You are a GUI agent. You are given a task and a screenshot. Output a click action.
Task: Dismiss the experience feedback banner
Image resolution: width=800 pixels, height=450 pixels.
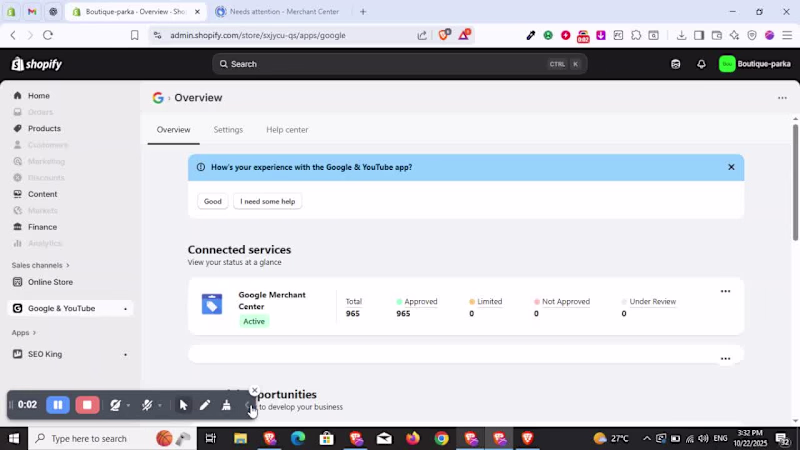coord(731,167)
